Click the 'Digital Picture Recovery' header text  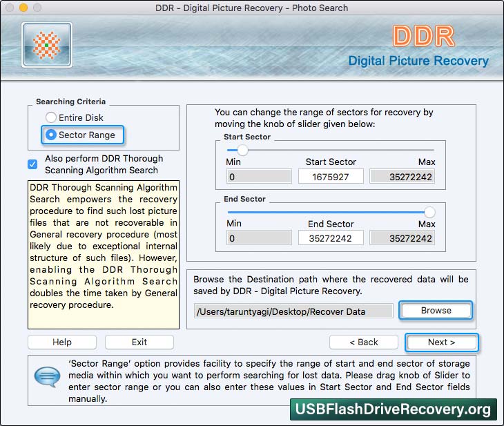coord(418,61)
